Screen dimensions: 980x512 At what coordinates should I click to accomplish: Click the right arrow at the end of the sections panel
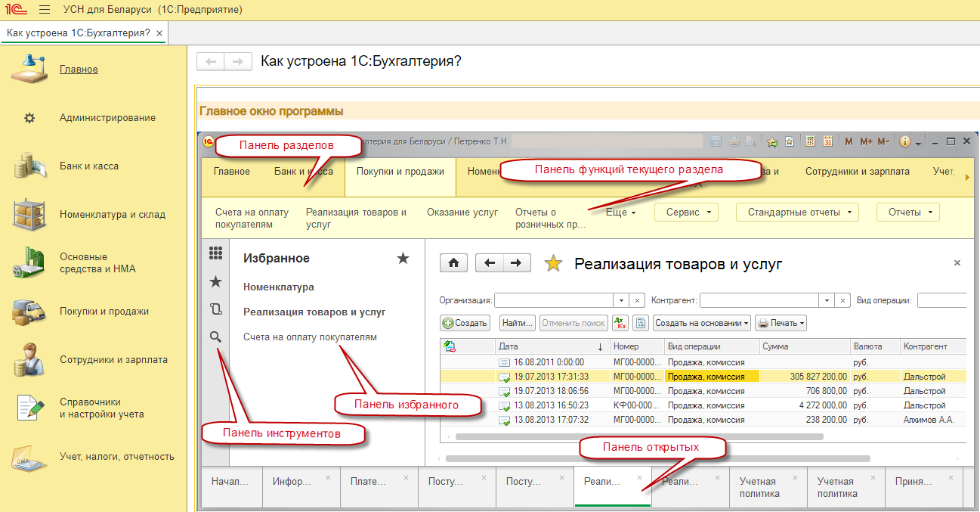pyautogui.click(x=966, y=177)
